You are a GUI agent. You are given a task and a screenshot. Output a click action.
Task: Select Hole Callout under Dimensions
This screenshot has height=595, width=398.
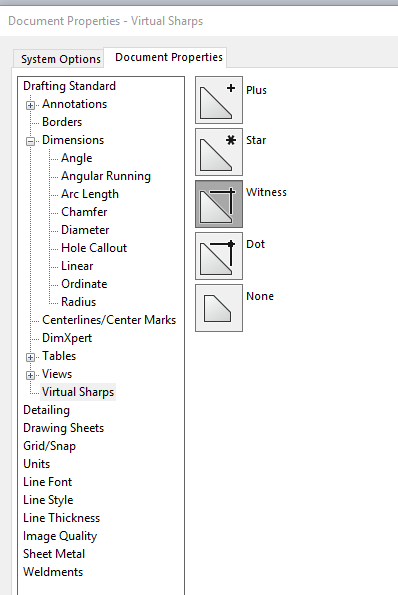coord(94,248)
